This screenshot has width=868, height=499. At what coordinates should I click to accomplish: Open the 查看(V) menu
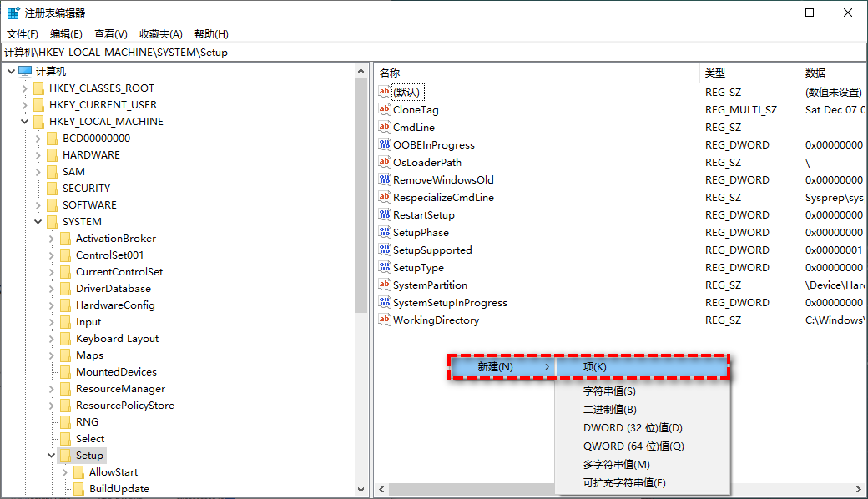113,33
